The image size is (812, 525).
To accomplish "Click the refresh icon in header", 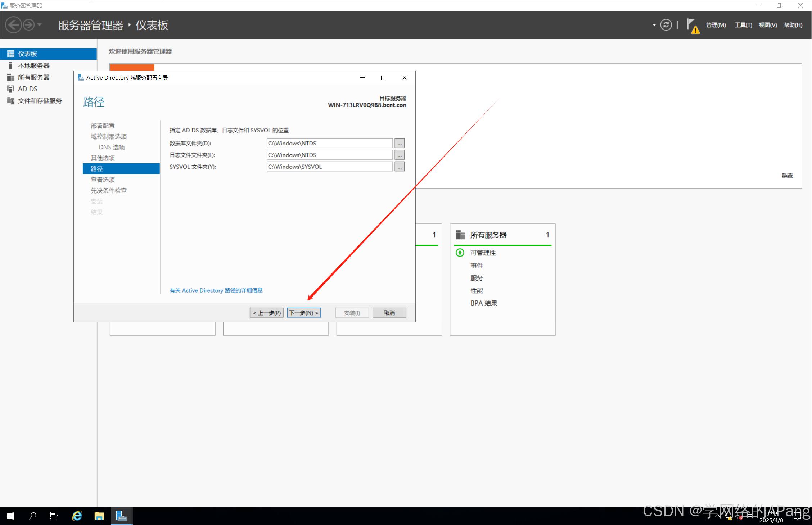I will tap(666, 25).
